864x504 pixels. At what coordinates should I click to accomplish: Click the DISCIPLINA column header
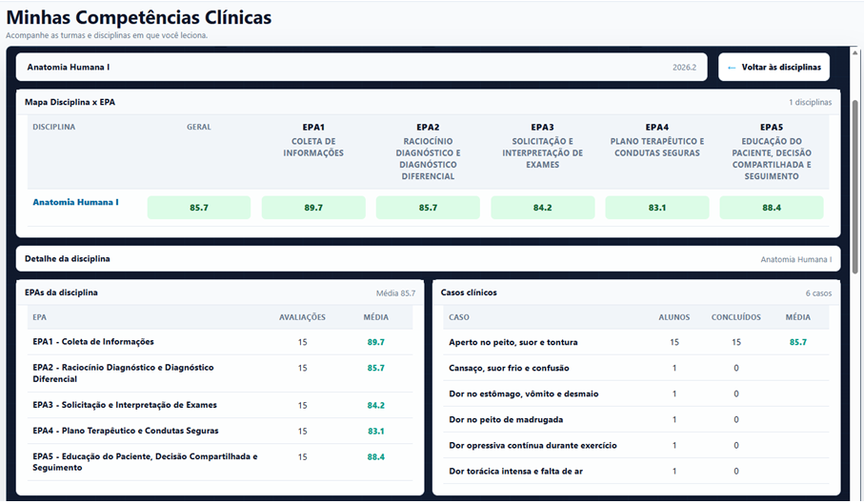[54, 127]
